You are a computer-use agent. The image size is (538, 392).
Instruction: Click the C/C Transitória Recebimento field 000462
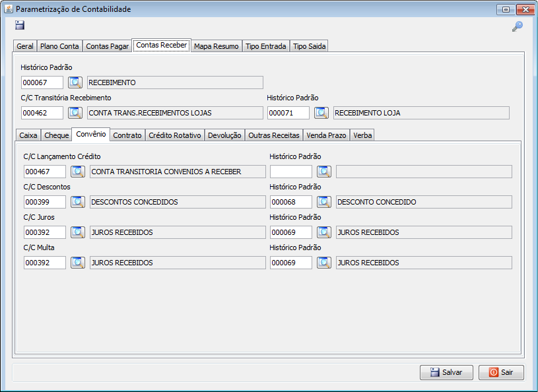42,113
